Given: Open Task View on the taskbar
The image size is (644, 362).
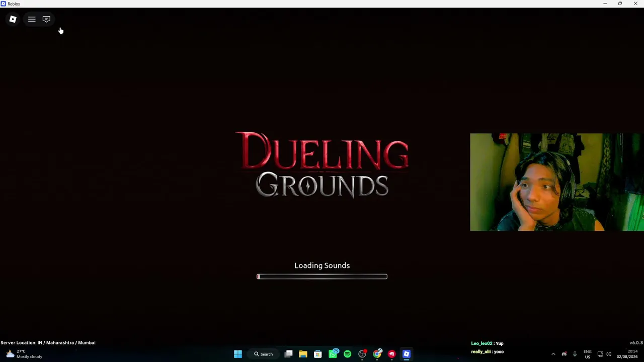Looking at the screenshot, I should click(x=288, y=354).
